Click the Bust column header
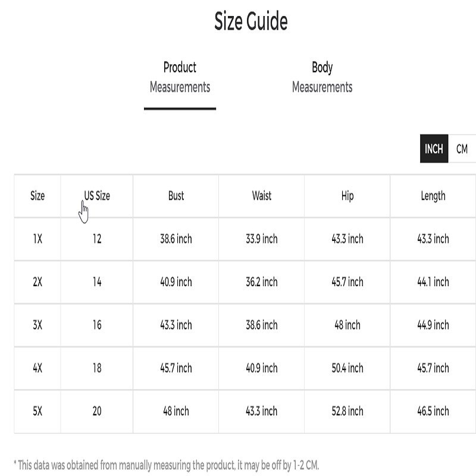This screenshot has width=476, height=476. tap(176, 196)
